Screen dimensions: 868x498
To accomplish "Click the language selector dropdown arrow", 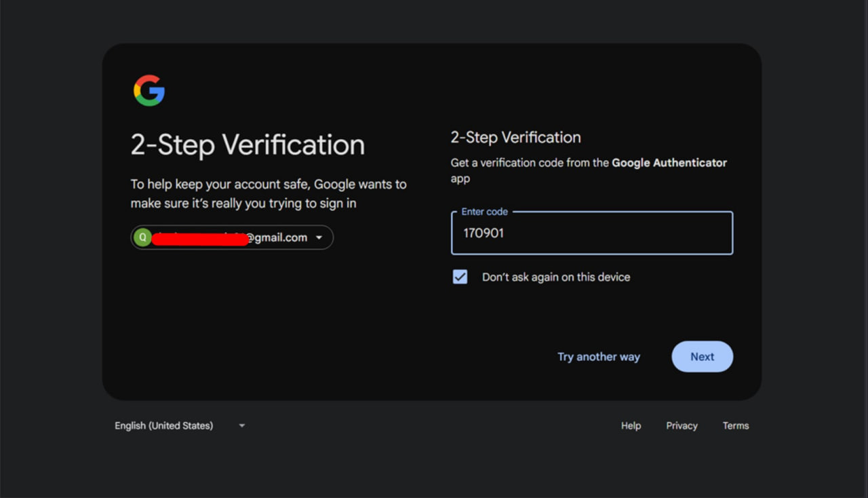I will (242, 425).
